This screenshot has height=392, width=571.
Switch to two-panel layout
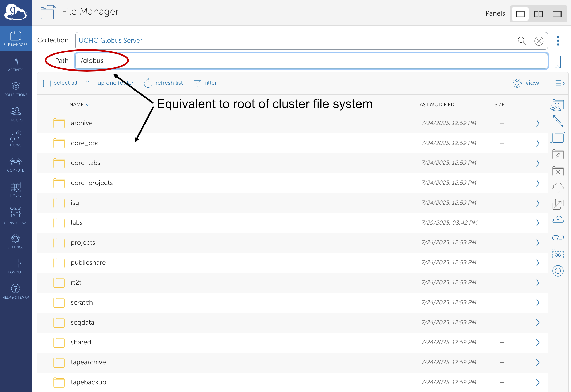click(x=539, y=14)
